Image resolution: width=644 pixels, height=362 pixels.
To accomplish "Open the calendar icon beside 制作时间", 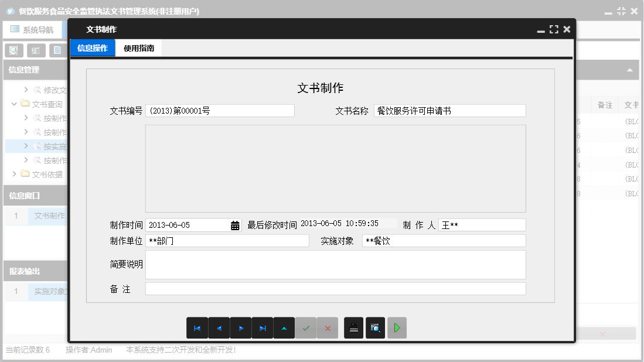I will (x=234, y=224).
